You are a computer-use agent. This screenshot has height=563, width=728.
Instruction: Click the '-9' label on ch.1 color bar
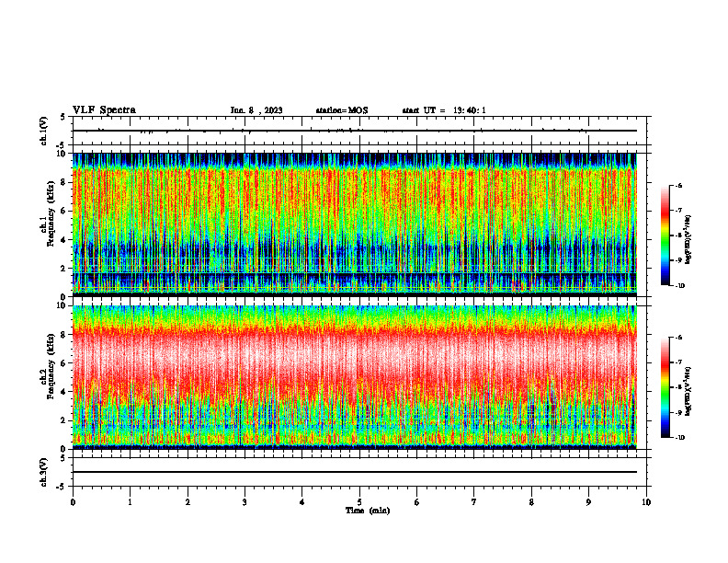(x=679, y=260)
